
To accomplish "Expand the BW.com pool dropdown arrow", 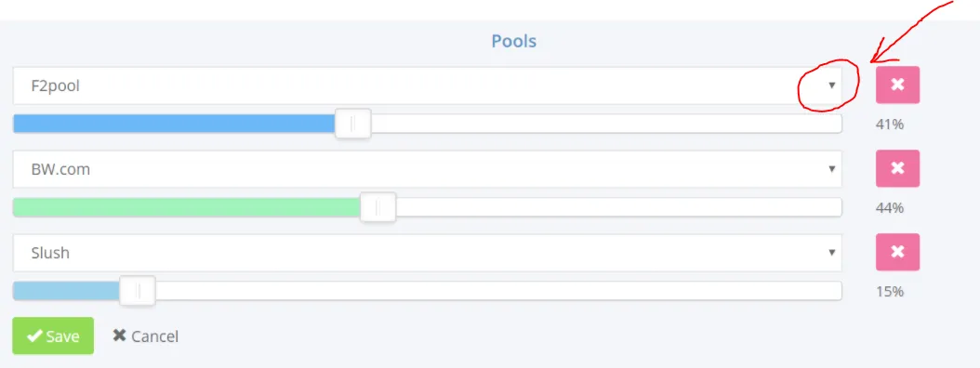I will point(832,169).
